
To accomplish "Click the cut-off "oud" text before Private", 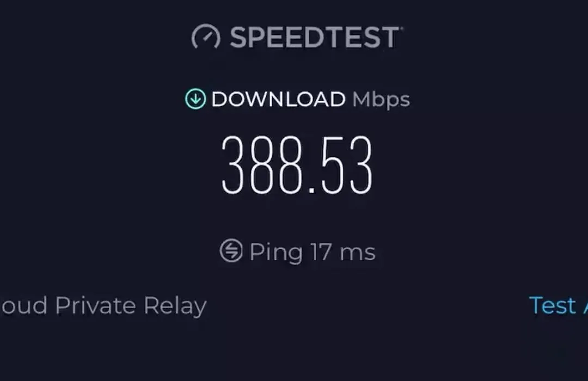I will (23, 305).
